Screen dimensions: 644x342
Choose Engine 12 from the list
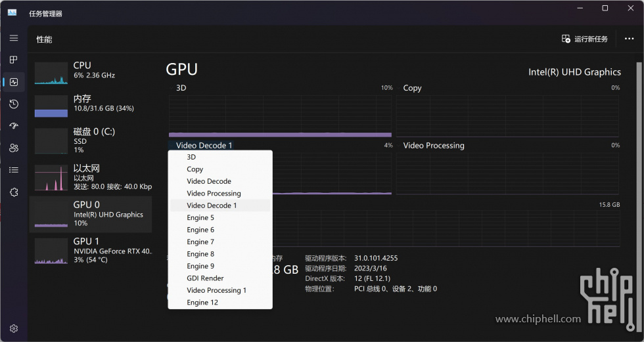pyautogui.click(x=220, y=302)
